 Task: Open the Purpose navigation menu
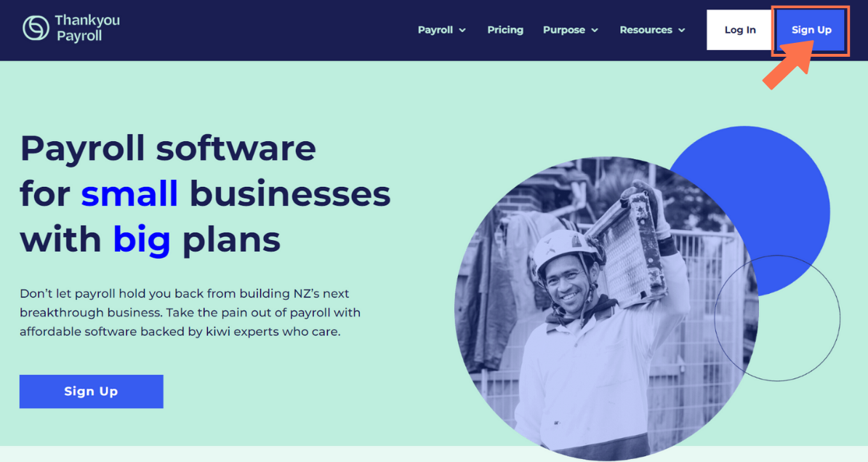[565, 30]
